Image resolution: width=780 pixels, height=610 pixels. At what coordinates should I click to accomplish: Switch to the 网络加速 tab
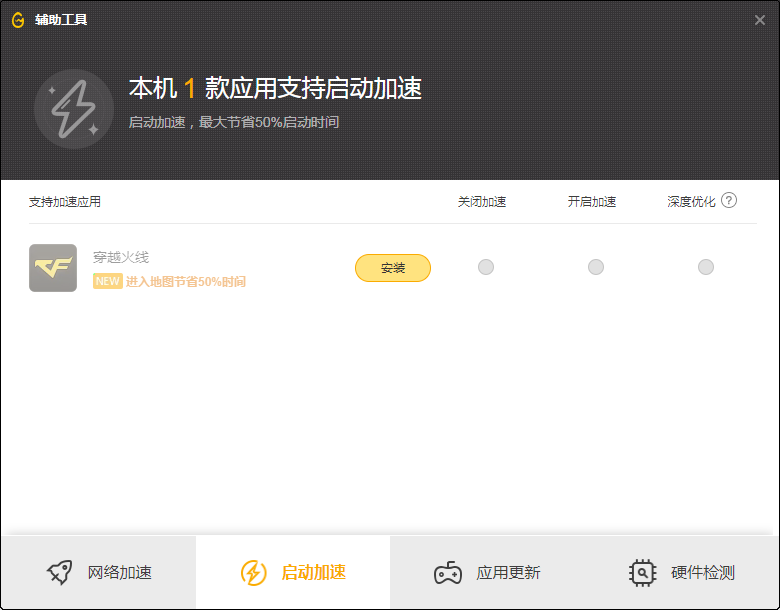pyautogui.click(x=99, y=572)
